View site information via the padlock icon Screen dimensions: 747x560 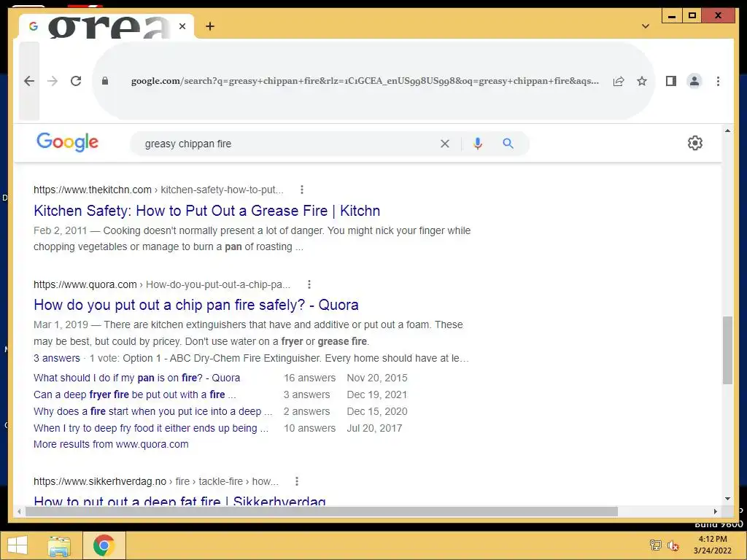pos(105,81)
